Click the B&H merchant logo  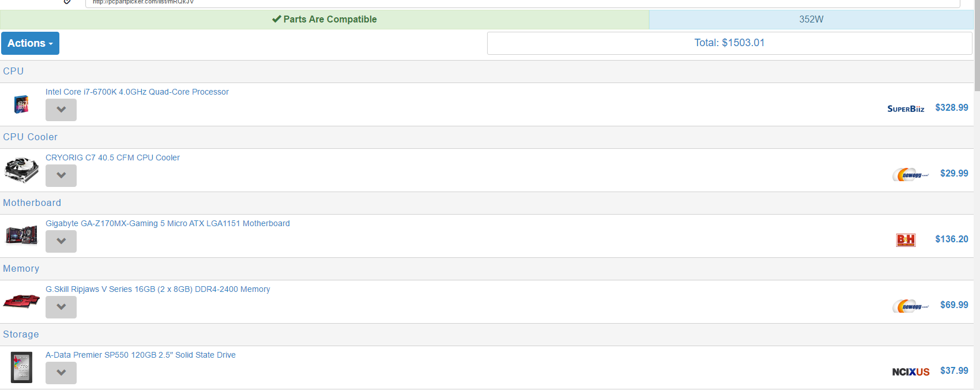point(906,240)
